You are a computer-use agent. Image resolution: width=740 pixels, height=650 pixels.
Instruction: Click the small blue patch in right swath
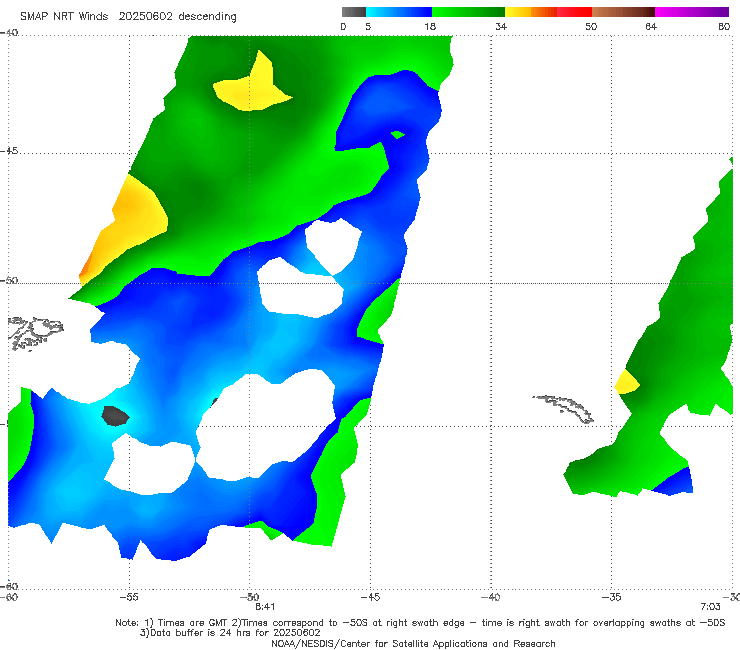pos(675,482)
